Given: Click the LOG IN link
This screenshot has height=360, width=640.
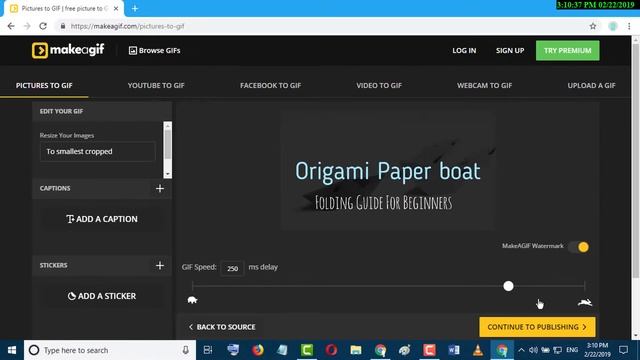Looking at the screenshot, I should tap(464, 51).
